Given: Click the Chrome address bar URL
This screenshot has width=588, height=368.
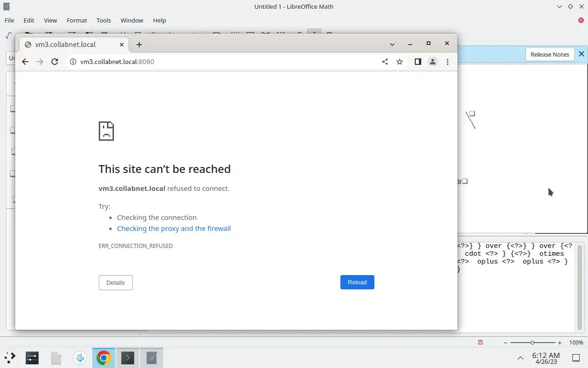Looking at the screenshot, I should point(117,62).
